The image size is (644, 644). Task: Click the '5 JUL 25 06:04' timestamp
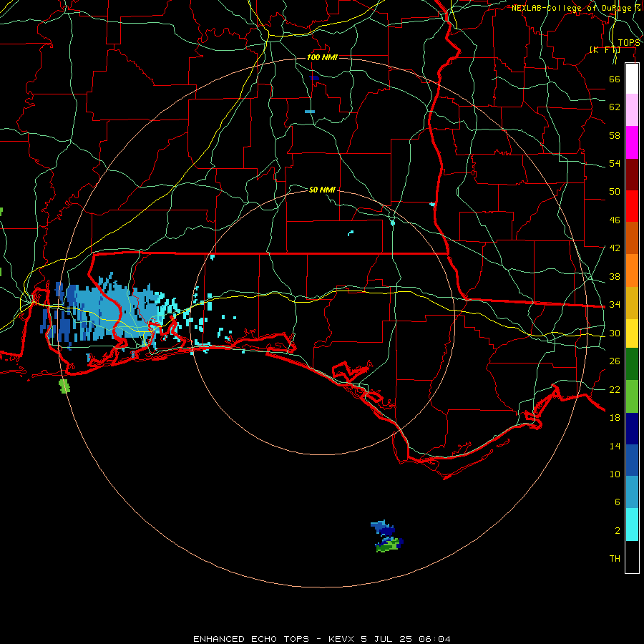pyautogui.click(x=406, y=639)
